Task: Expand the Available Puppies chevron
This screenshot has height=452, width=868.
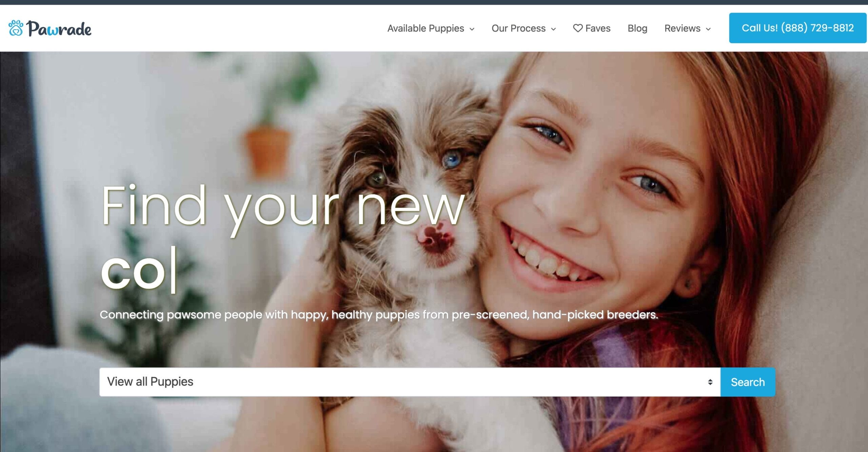Action: [472, 29]
